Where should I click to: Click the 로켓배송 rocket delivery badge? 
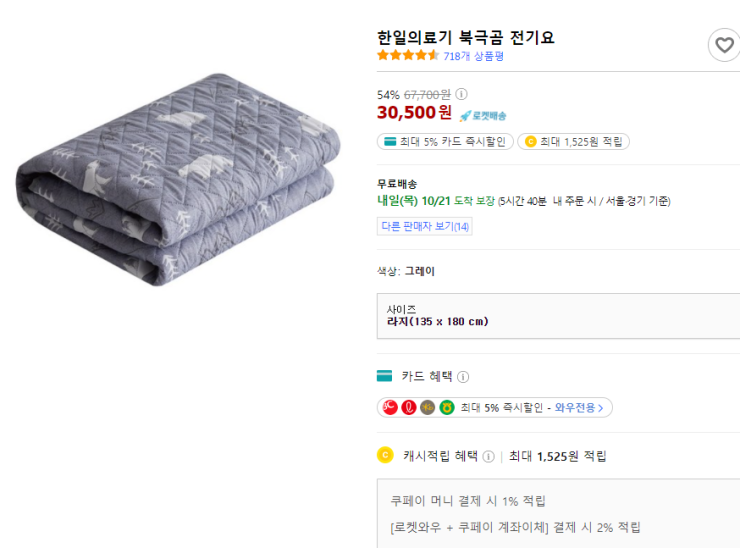pyautogui.click(x=483, y=115)
